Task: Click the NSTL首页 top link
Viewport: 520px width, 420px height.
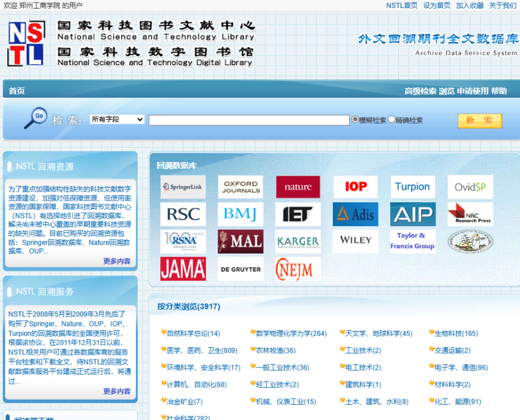Action: pos(401,6)
